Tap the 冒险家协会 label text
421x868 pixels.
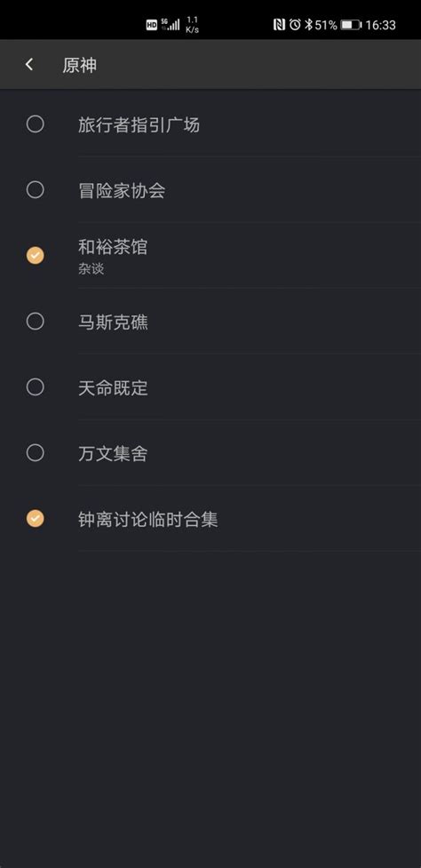coord(122,191)
